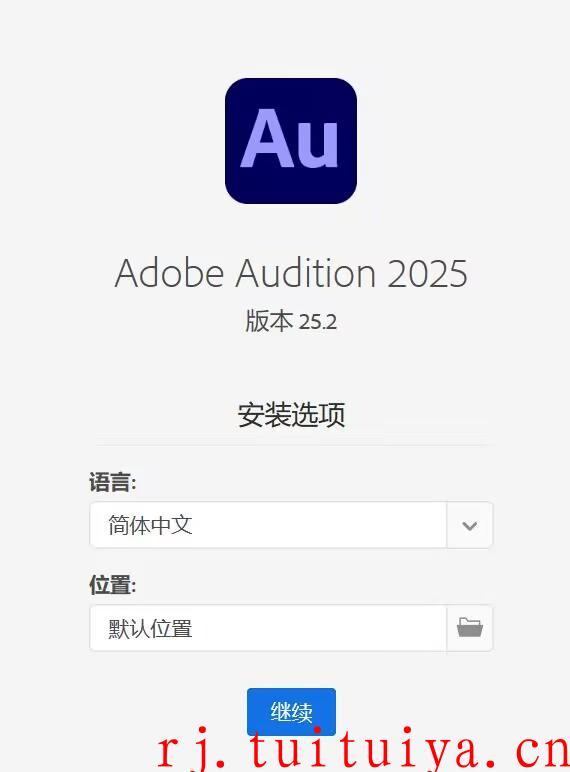The image size is (570, 772).
Task: Expand the language dropdown chevron arrow
Action: click(x=470, y=525)
